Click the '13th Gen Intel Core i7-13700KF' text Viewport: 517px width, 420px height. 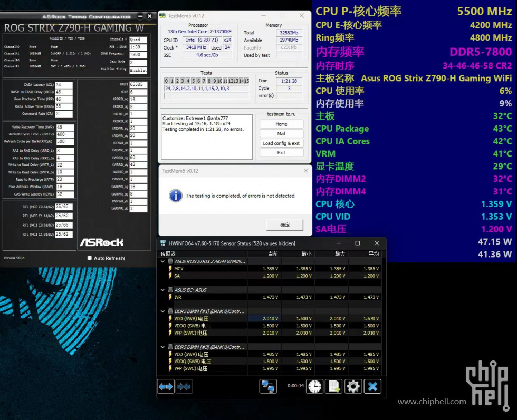click(x=199, y=32)
